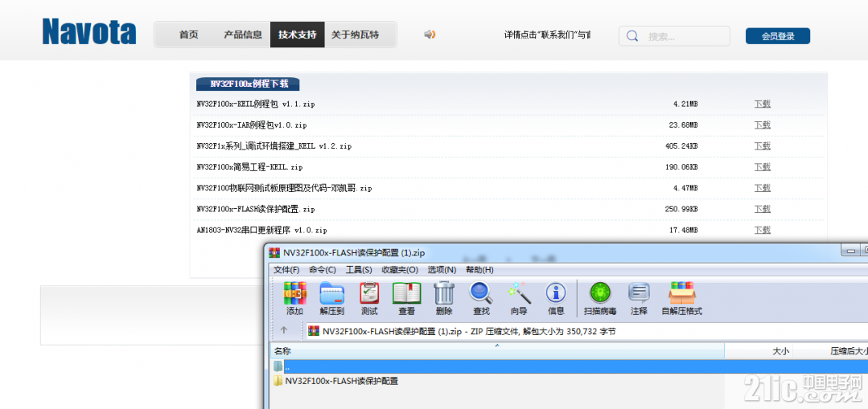Click the 4.21MB file size text
Screen dimensions: 868x409
[685, 104]
